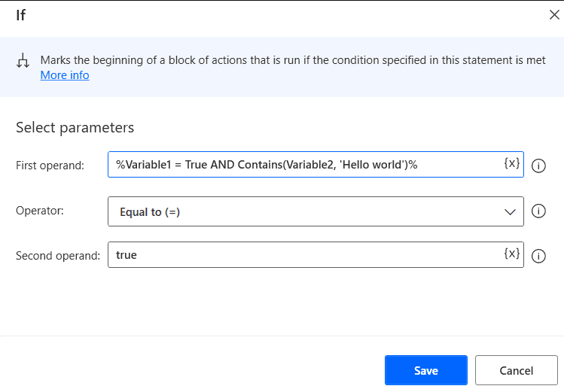Show info tooltip for First operand

(x=538, y=166)
